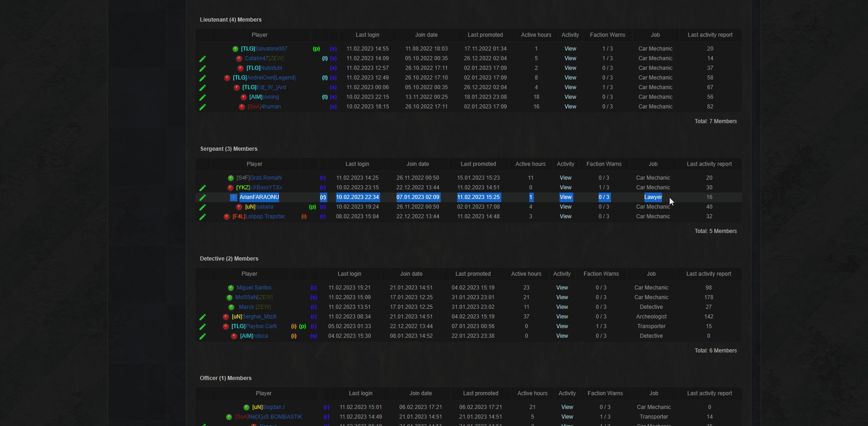Click last promoted 22.01.2023 23:38 cell

pyautogui.click(x=473, y=336)
